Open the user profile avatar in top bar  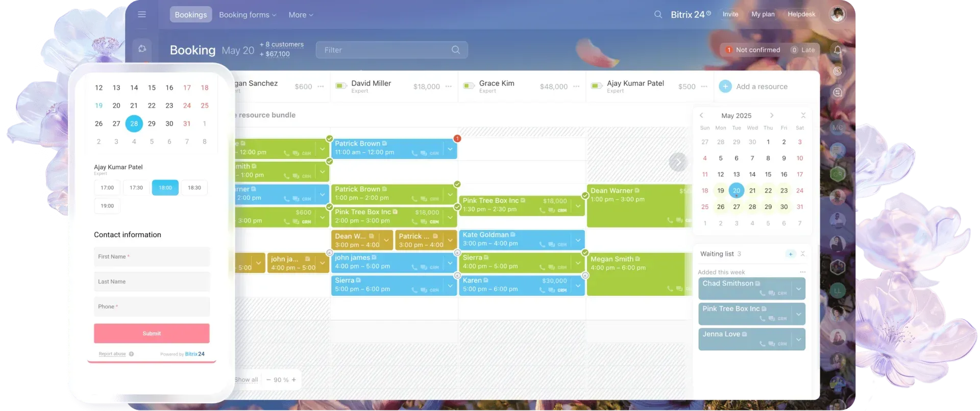coord(837,14)
